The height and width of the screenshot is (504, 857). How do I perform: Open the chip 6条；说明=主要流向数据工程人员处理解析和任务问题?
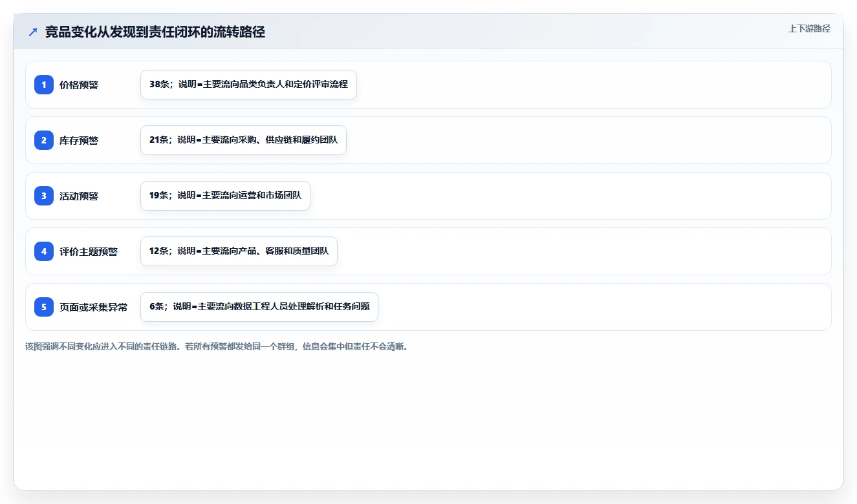259,307
